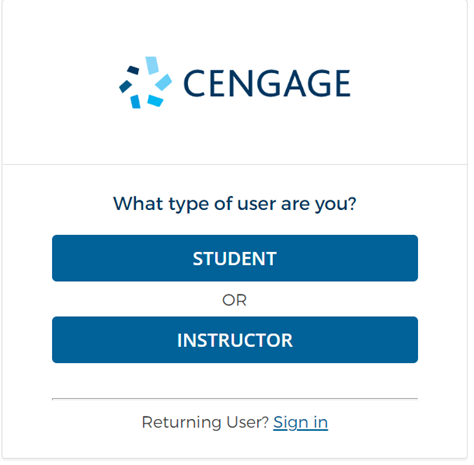
Task: Click the 'Returning User?' label
Action: (x=205, y=422)
